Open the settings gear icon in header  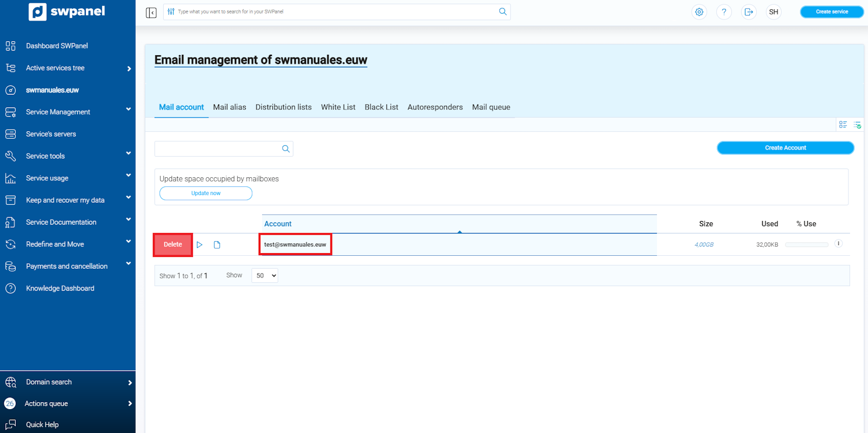[699, 12]
